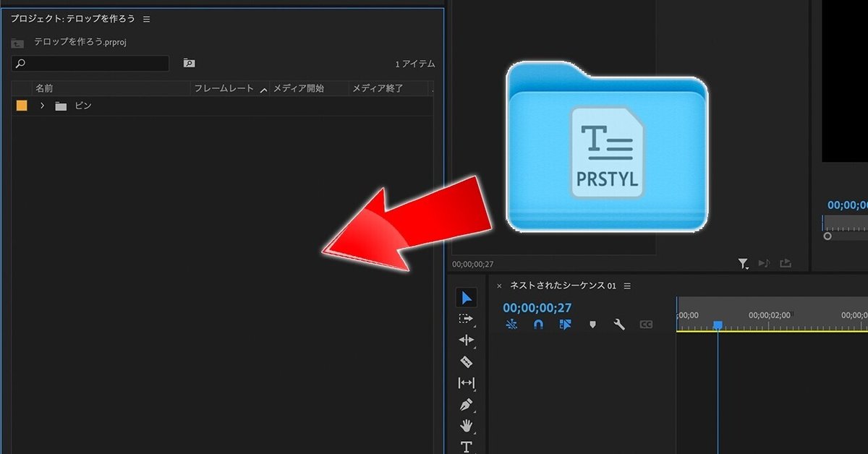The width and height of the screenshot is (868, 454).
Task: Select the Track Select Forward tool
Action: point(467,319)
